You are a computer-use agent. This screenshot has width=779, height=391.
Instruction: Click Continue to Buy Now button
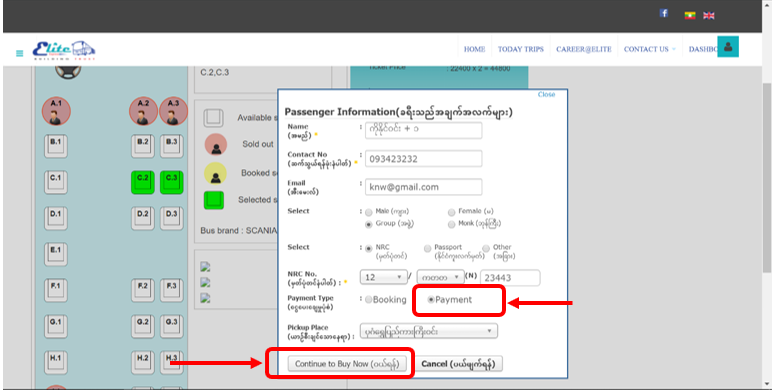click(x=347, y=364)
